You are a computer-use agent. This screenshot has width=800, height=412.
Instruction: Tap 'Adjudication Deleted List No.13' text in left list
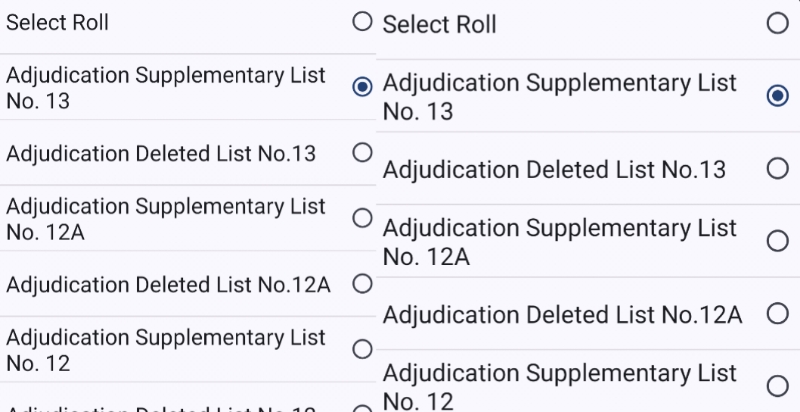(161, 153)
